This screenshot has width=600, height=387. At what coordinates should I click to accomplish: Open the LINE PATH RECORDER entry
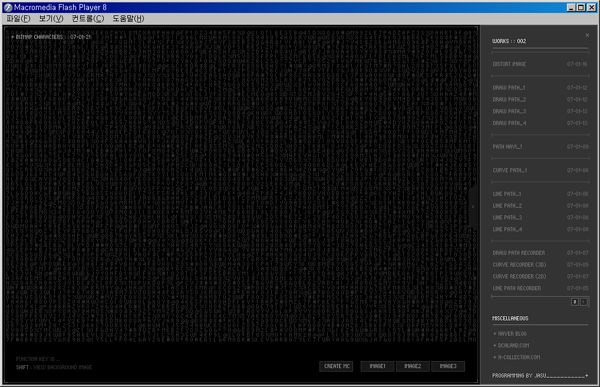pos(540,288)
